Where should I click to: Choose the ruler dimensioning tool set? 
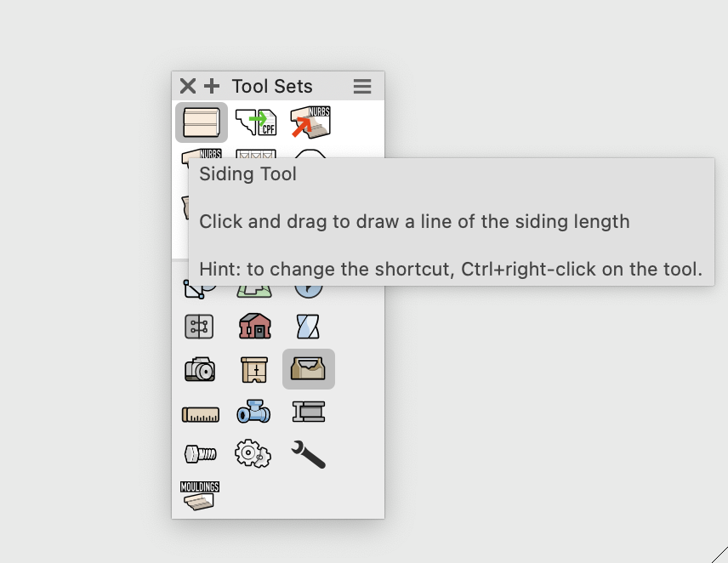click(x=200, y=413)
